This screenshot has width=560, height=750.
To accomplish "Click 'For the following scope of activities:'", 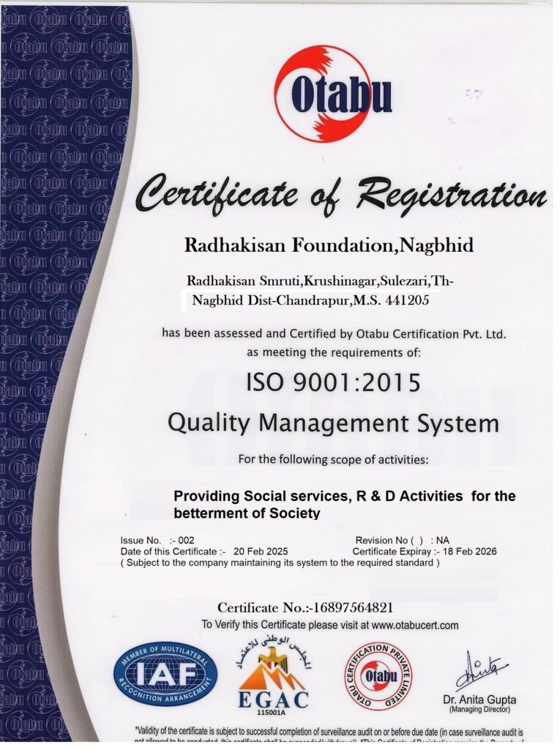I will click(x=333, y=460).
